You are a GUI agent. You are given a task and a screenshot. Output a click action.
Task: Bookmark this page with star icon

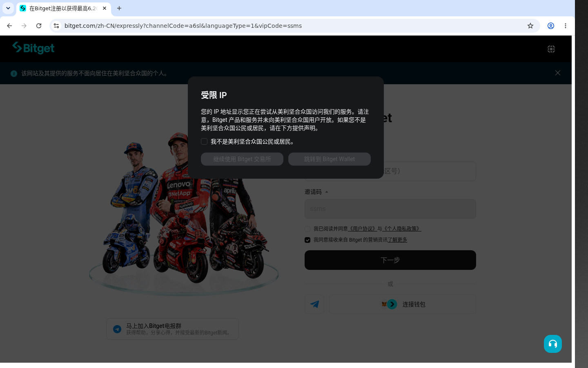pyautogui.click(x=530, y=26)
